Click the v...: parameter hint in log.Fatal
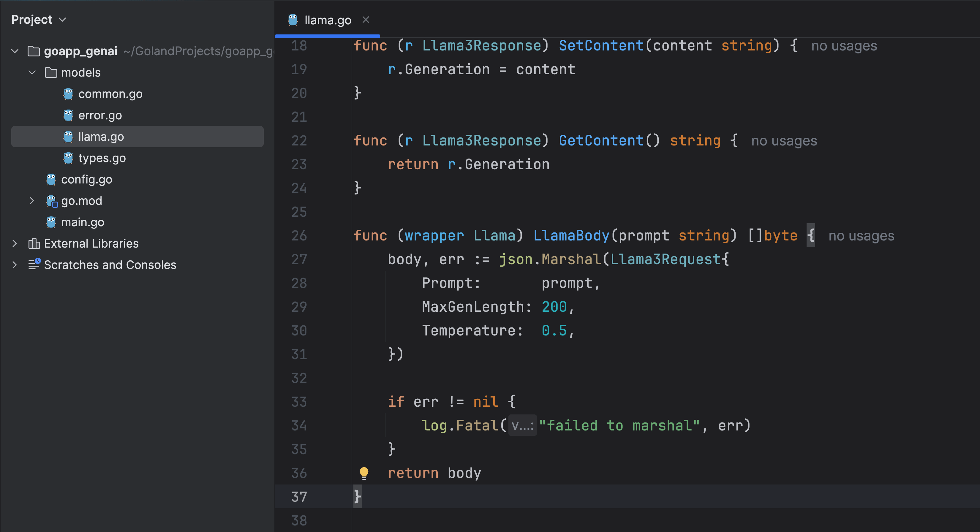Viewport: 980px width, 532px height. tap(522, 425)
